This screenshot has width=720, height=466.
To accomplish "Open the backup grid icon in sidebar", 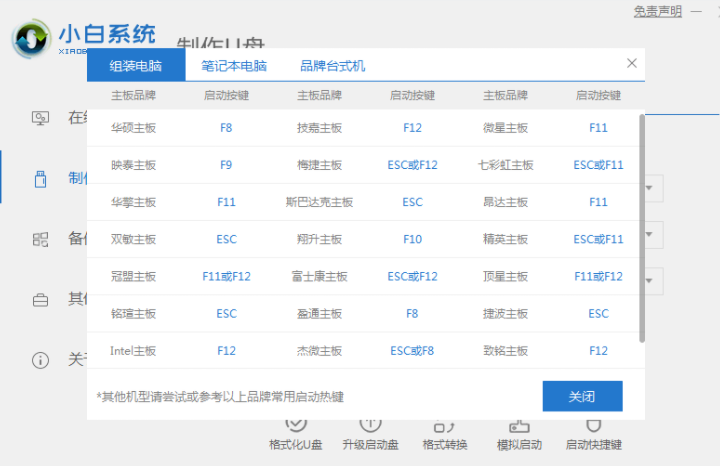I will 41,239.
